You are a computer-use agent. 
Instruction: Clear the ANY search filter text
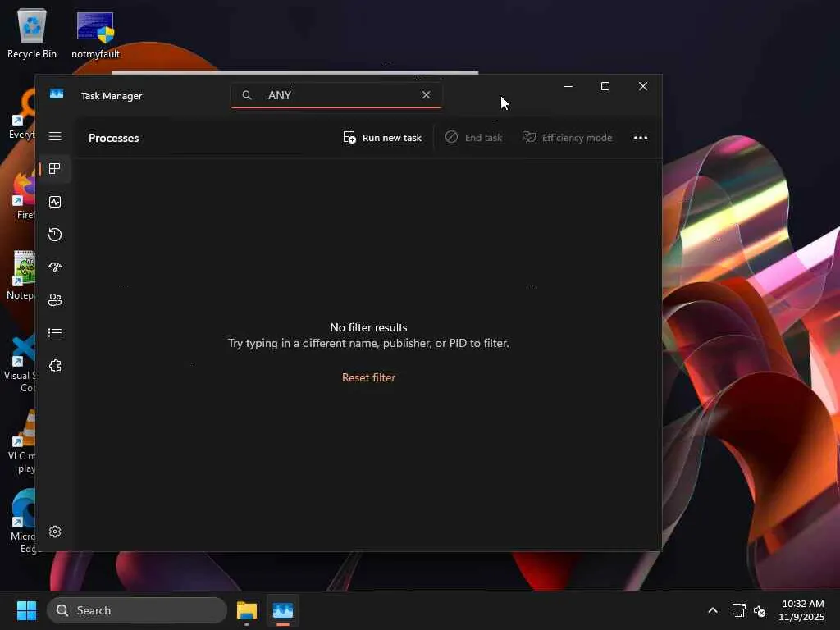[x=426, y=95]
